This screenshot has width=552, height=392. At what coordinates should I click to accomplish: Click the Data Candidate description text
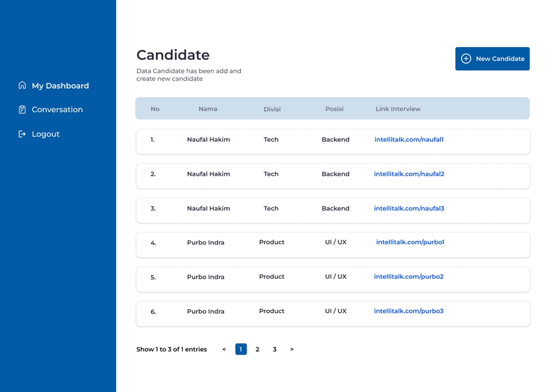pos(189,75)
